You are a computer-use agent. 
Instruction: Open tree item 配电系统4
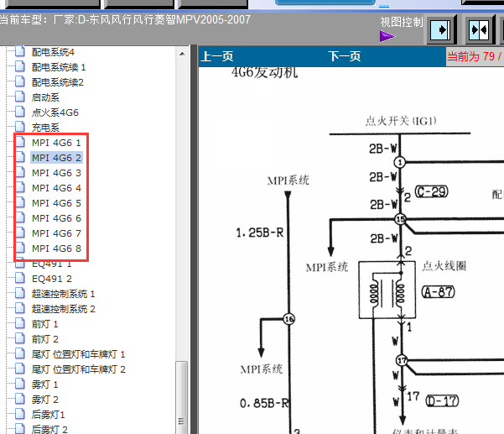point(53,52)
